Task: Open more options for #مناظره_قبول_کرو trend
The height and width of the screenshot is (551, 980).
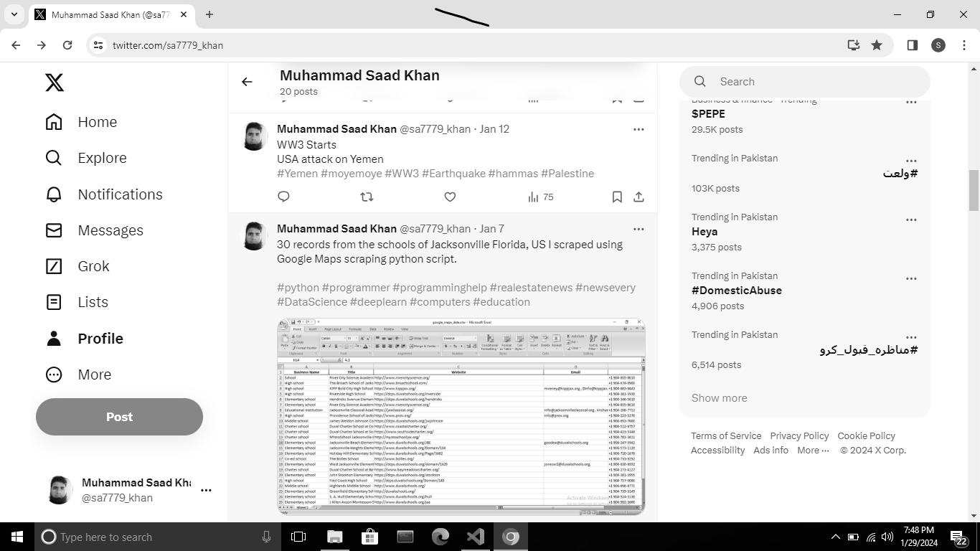Action: (911, 337)
